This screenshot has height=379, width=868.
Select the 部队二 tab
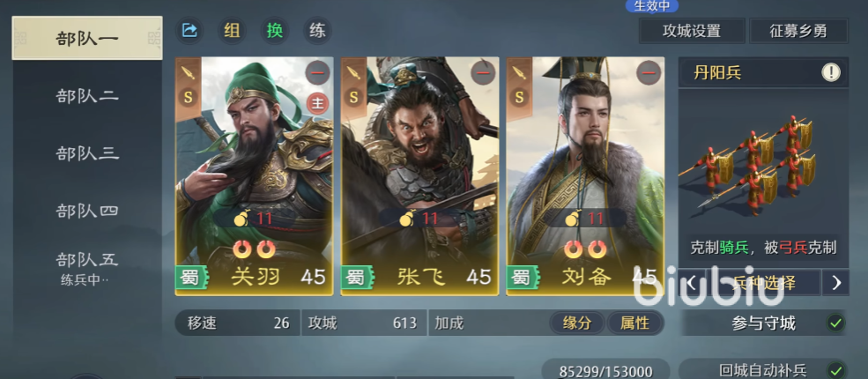(87, 96)
